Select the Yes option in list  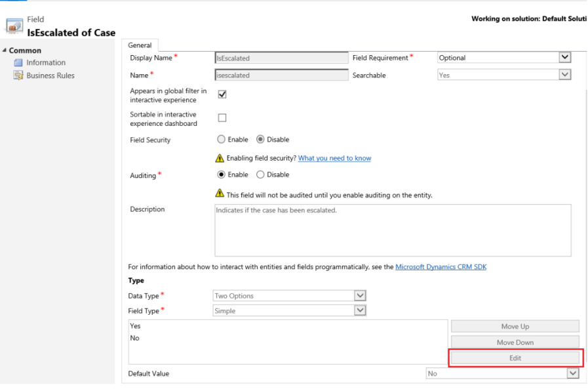[x=136, y=326]
